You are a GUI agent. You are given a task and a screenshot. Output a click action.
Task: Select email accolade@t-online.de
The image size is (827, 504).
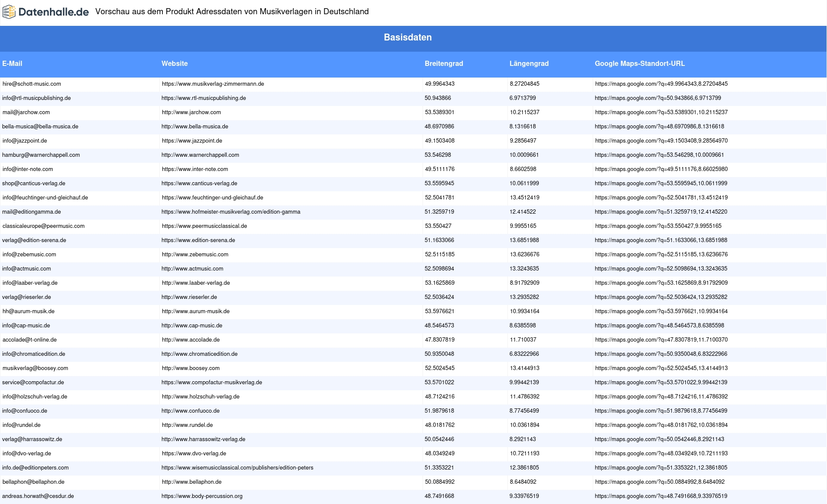pyautogui.click(x=30, y=340)
